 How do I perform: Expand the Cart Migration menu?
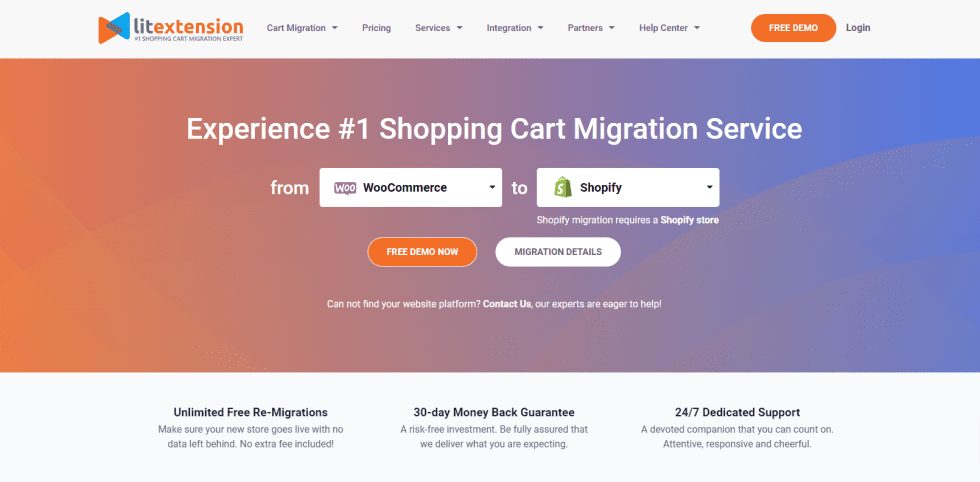[302, 28]
